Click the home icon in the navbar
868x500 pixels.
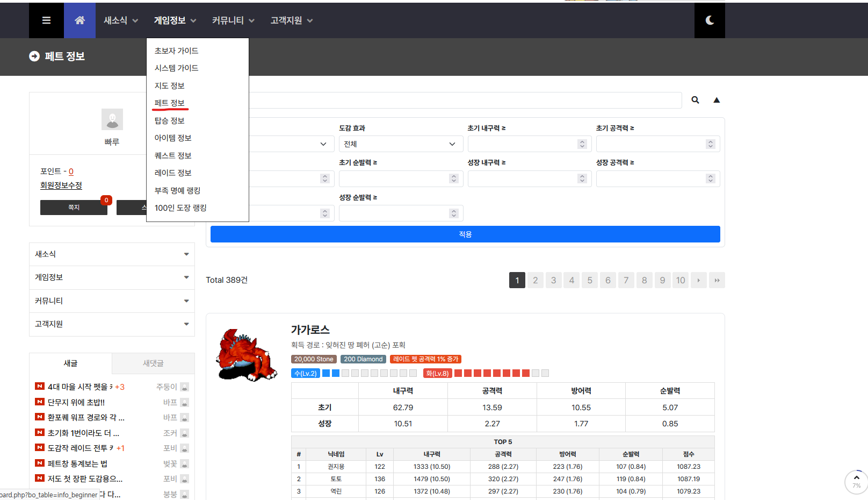point(79,20)
